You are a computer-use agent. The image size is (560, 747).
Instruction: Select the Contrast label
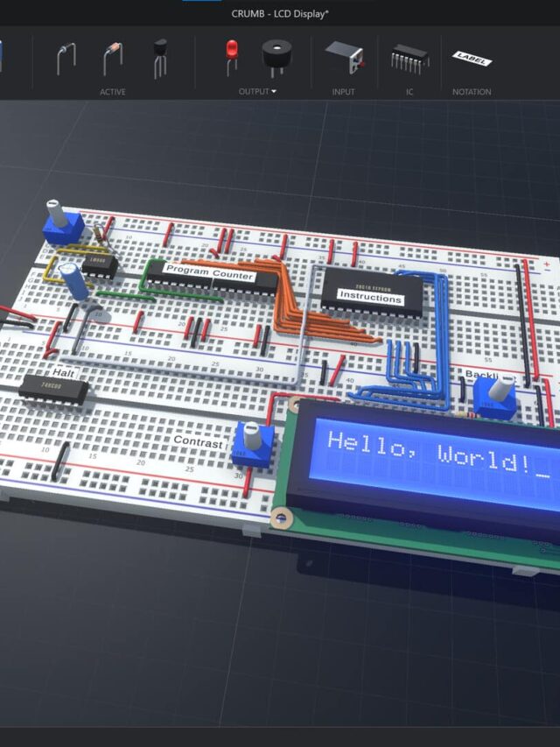tap(198, 441)
